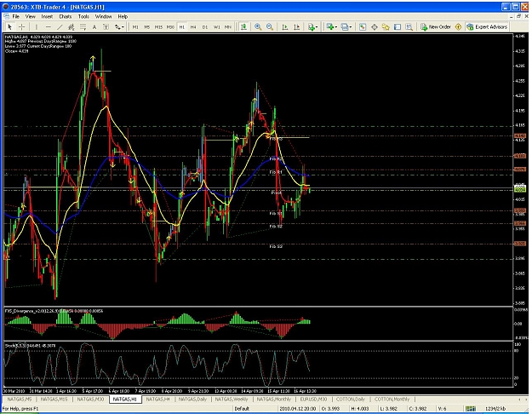This screenshot has width=532, height=414.
Task: Click the connection status bars icon
Action: pos(470,409)
